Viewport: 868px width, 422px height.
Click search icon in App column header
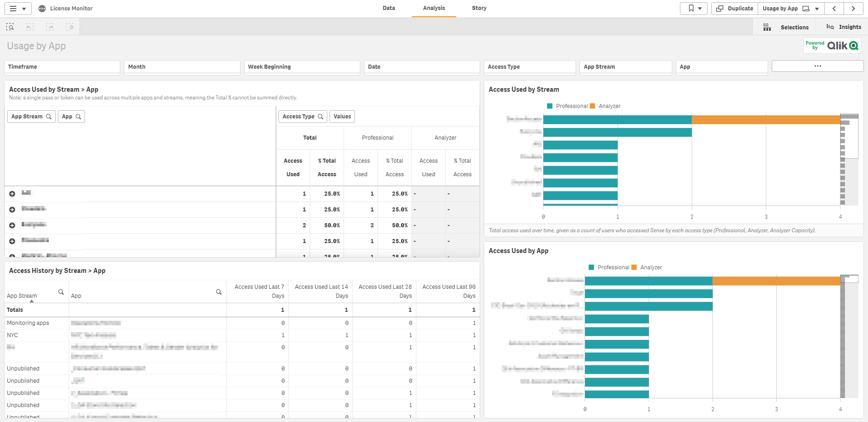point(219,292)
